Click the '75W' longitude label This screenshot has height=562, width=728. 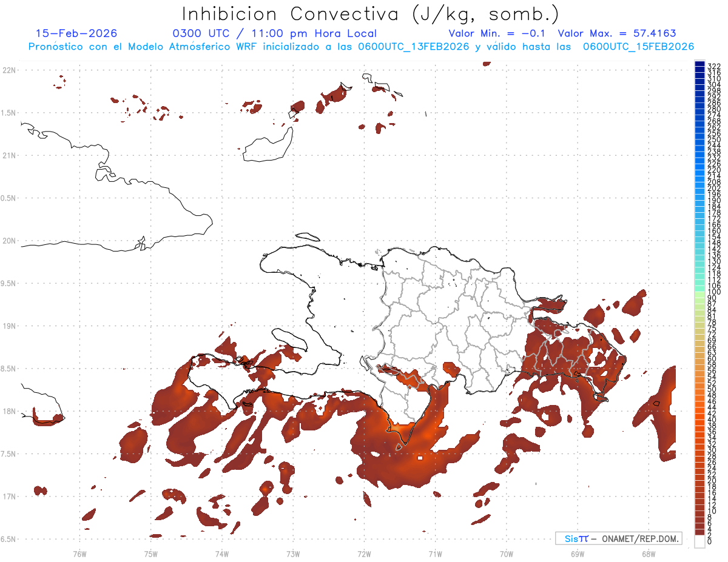151,553
